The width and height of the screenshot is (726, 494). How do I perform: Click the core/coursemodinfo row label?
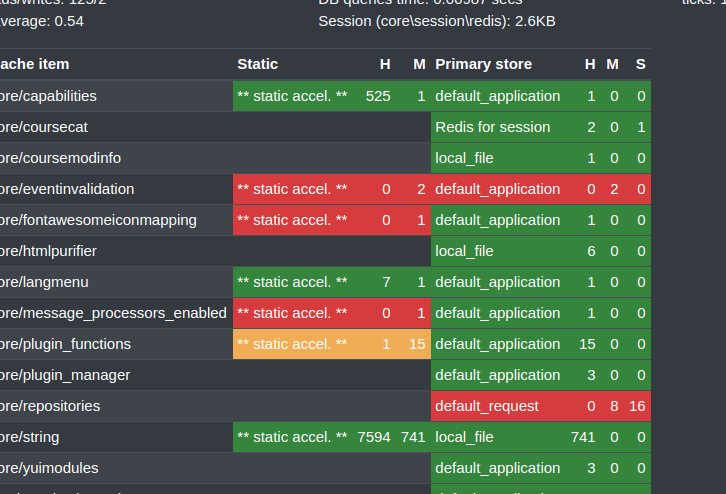(x=60, y=158)
